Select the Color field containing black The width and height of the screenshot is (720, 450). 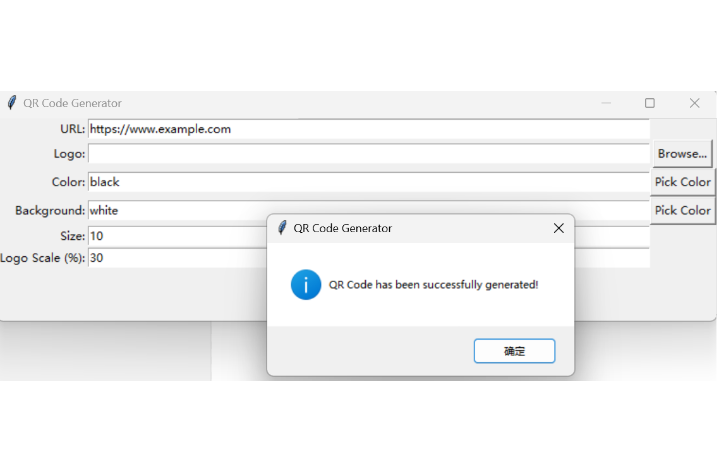[368, 182]
